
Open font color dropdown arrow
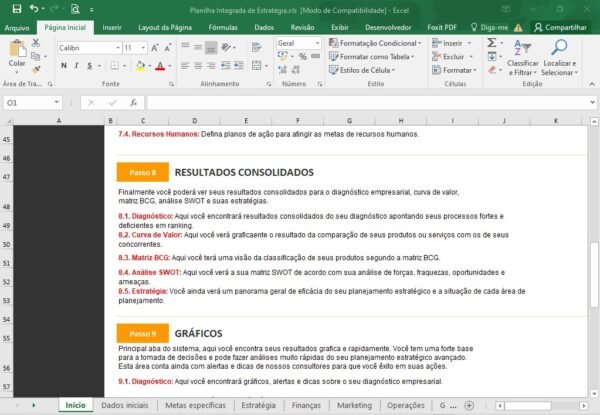click(170, 66)
